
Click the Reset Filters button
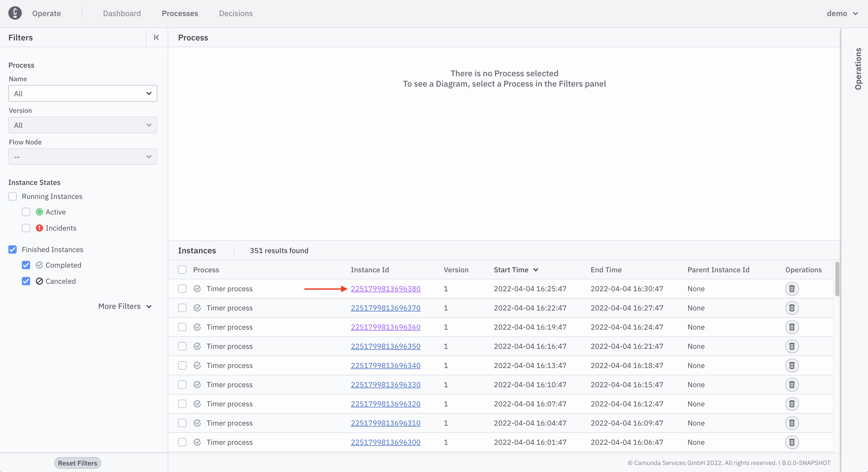tap(77, 463)
